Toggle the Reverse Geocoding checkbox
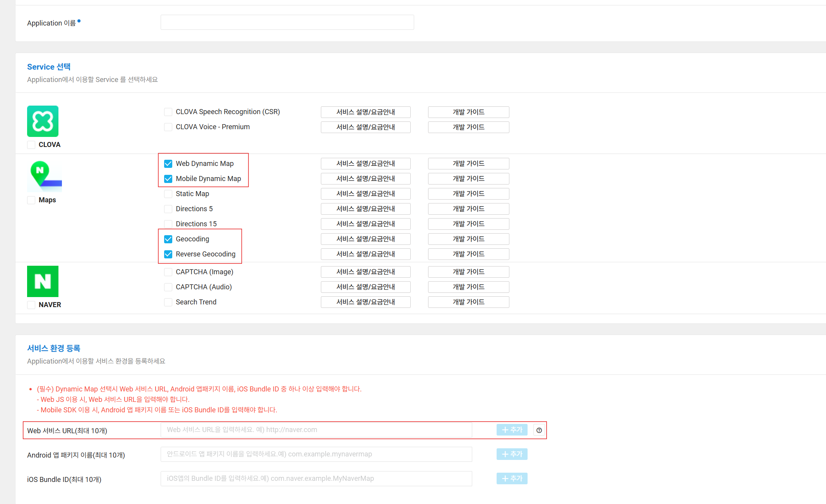The image size is (826, 504). point(168,254)
